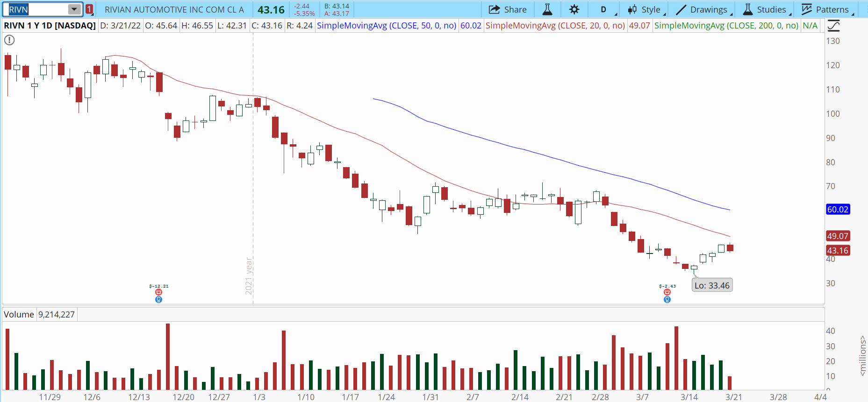Click the blue 60.02 price bubble

coord(838,210)
